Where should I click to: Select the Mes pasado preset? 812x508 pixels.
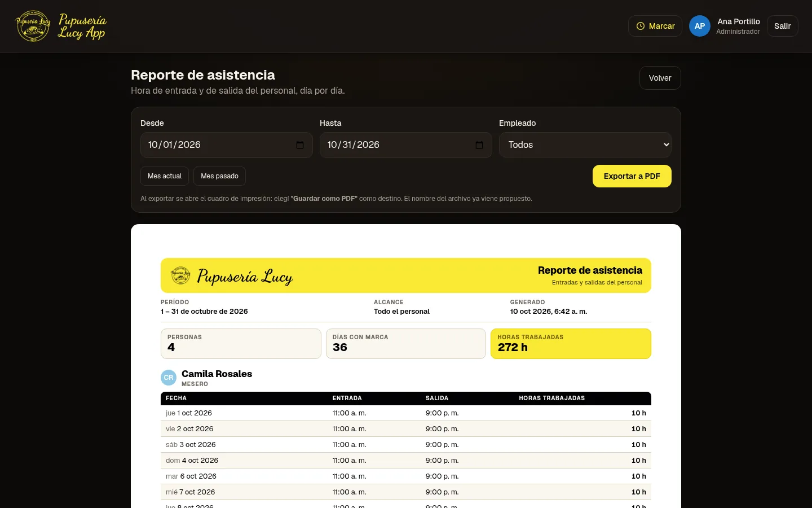219,176
